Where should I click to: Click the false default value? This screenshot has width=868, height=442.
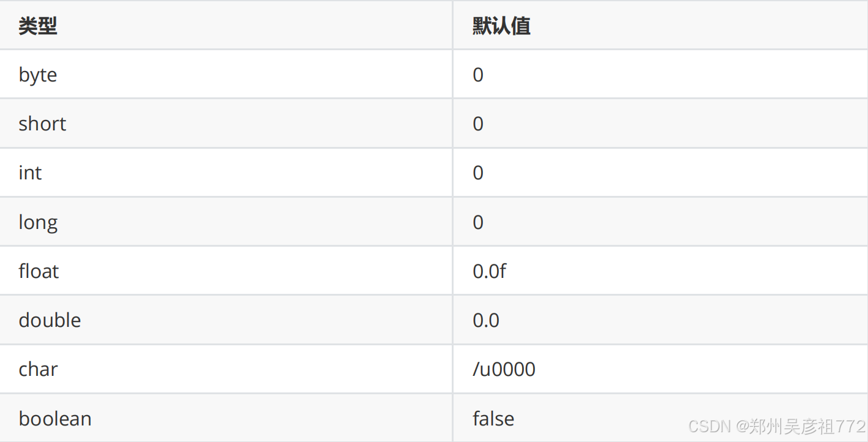point(493,419)
